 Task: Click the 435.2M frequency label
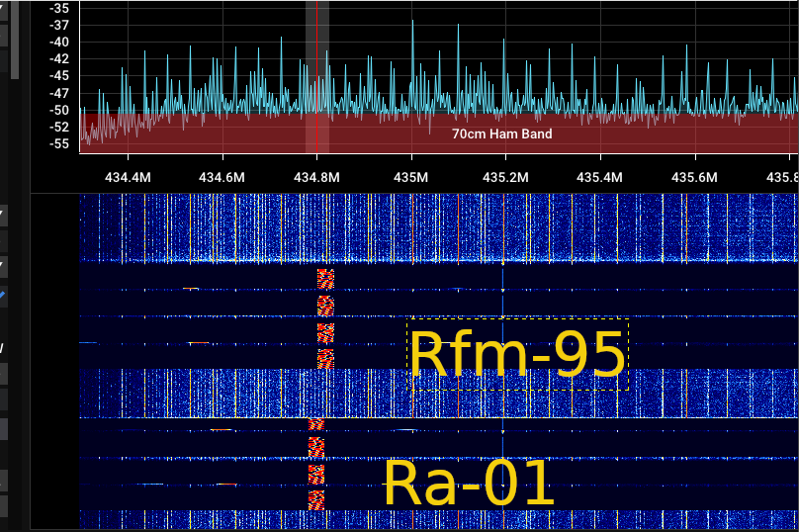tap(505, 177)
